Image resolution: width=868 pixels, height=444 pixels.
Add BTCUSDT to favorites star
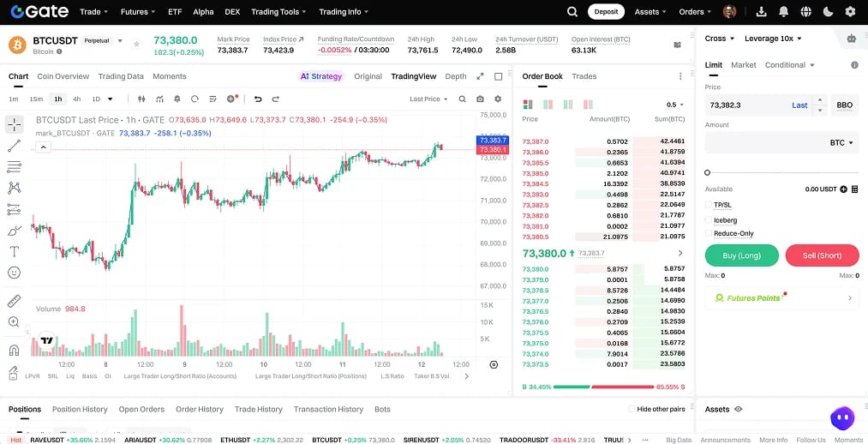coord(137,44)
